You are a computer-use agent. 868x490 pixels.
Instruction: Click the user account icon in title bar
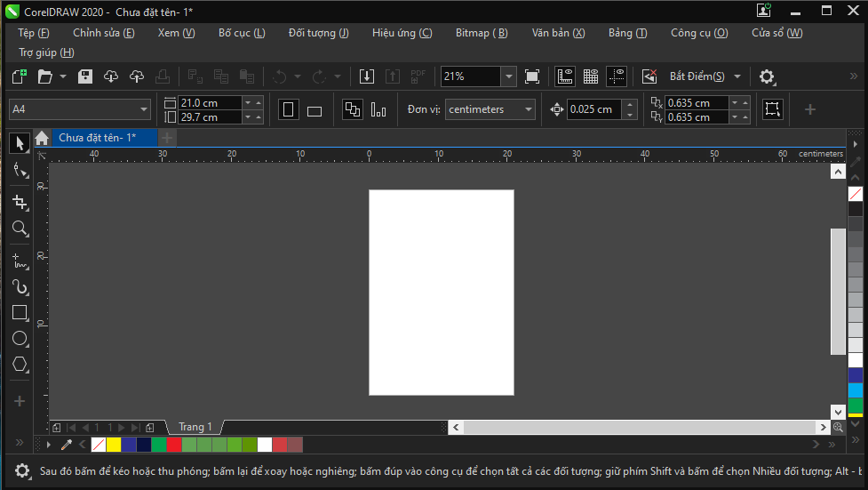tap(764, 10)
